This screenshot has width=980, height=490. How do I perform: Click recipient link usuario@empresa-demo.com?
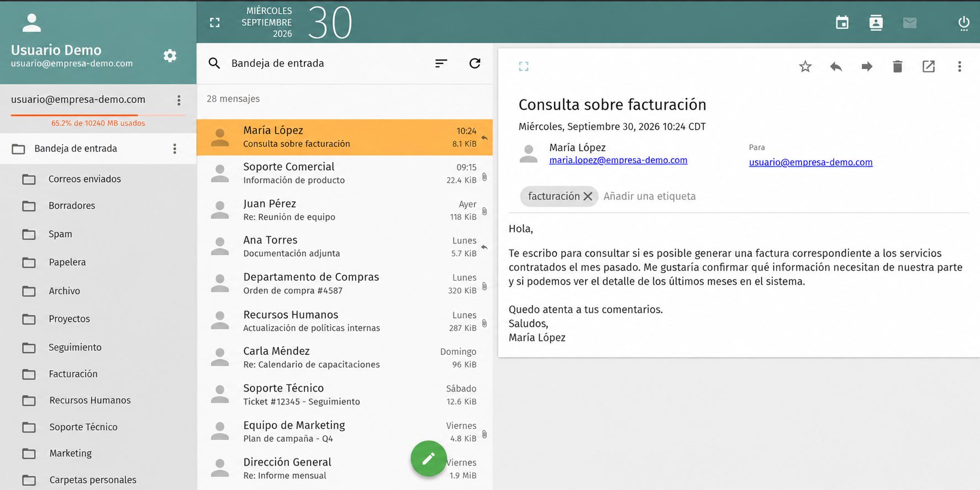tap(810, 162)
